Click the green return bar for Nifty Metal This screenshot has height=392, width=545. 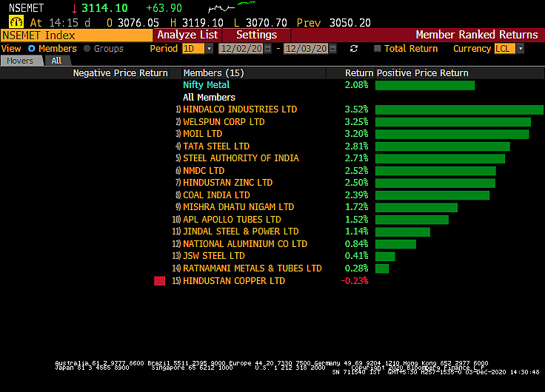click(425, 85)
